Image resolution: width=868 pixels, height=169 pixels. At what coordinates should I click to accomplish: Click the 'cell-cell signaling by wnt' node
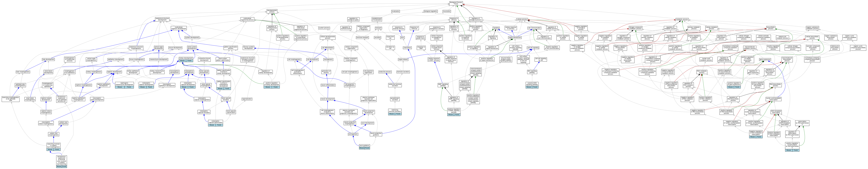coord(541,59)
